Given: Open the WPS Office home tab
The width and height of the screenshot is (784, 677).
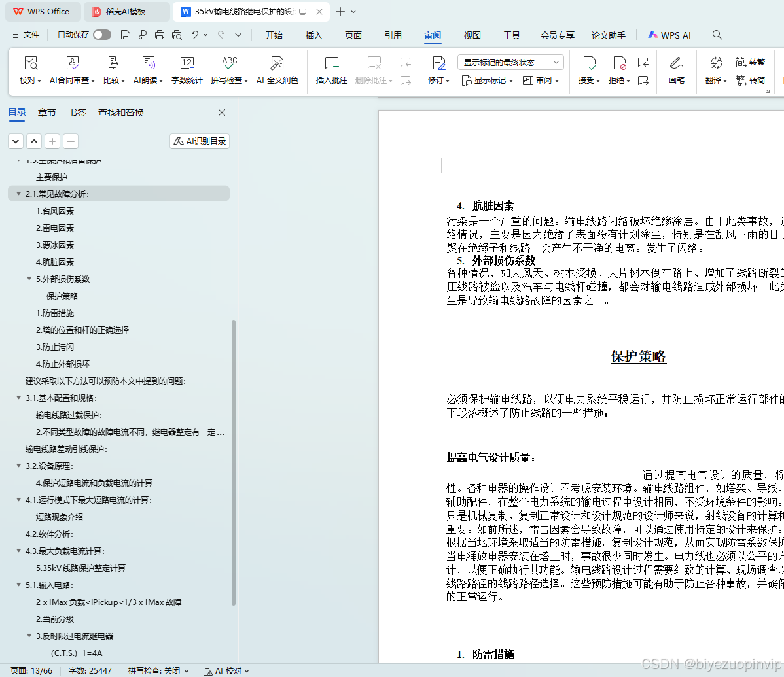Looking at the screenshot, I should pyautogui.click(x=42, y=12).
